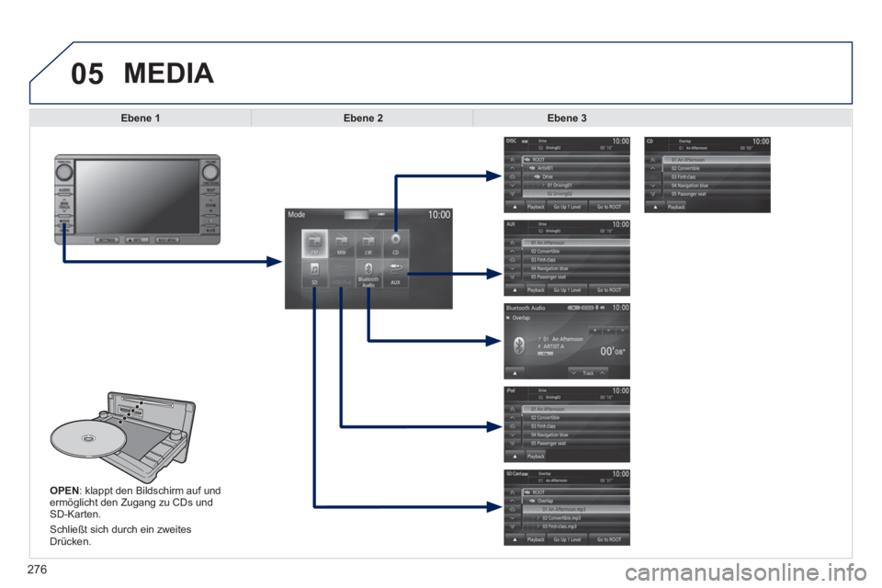
Task: Move list up one in CD screen
Action: tap(652, 168)
